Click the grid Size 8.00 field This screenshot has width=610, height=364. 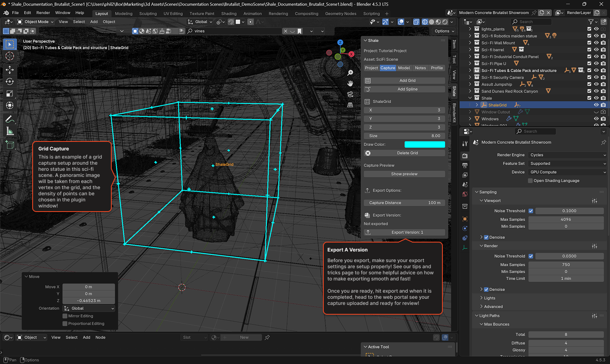pyautogui.click(x=404, y=136)
